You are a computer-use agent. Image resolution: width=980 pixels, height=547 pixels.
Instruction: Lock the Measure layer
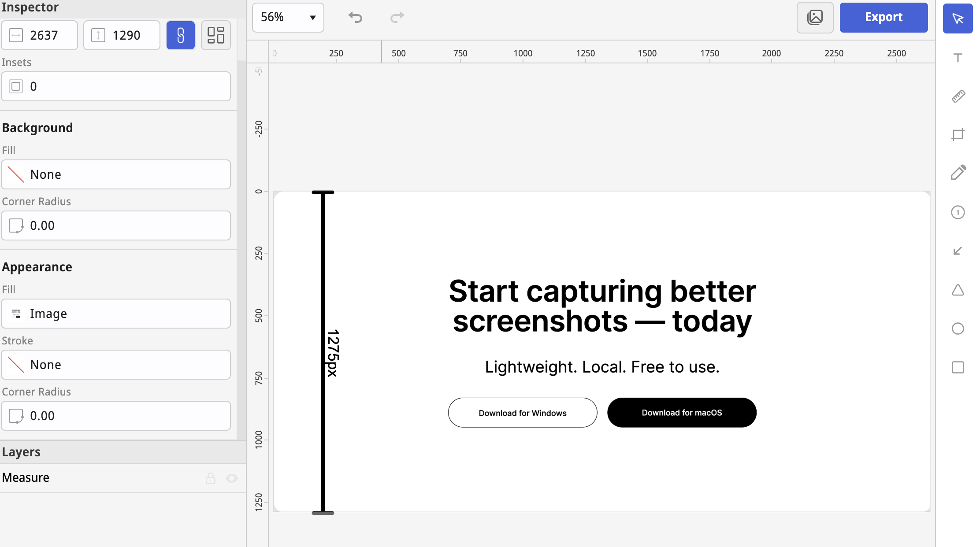click(x=211, y=478)
